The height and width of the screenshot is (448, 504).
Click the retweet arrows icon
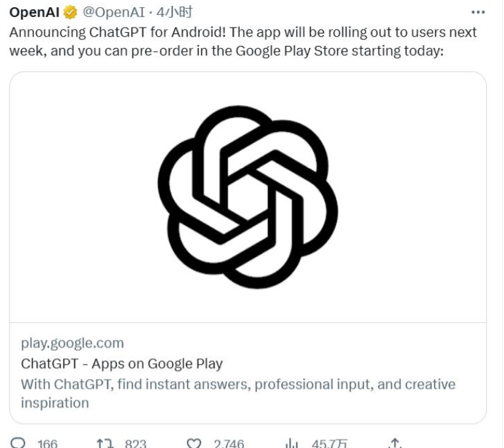coord(105,443)
